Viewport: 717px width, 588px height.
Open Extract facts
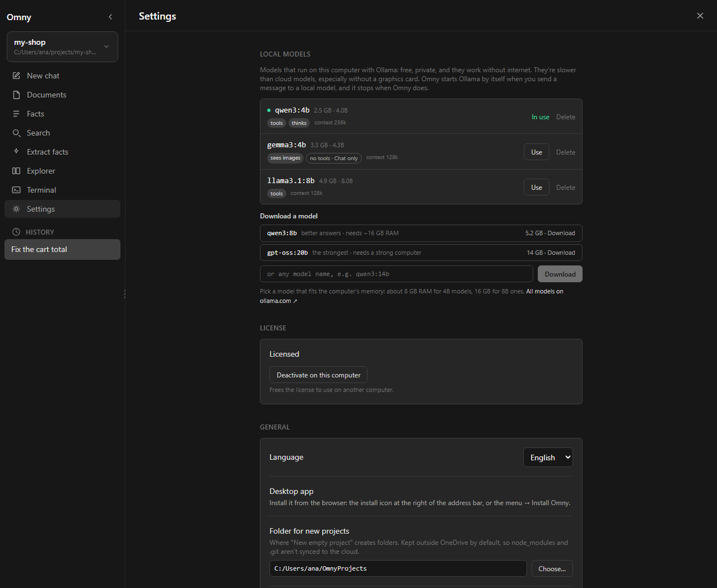[62, 152]
